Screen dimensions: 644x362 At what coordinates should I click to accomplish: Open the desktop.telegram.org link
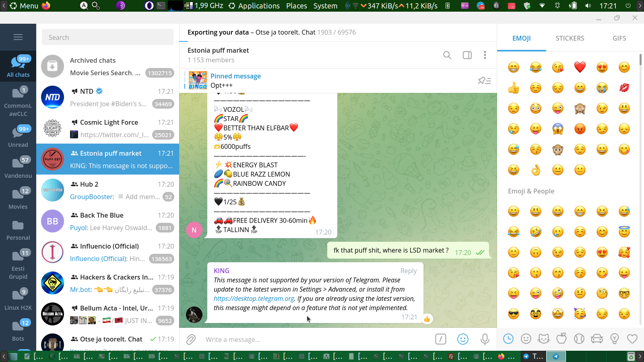254,298
